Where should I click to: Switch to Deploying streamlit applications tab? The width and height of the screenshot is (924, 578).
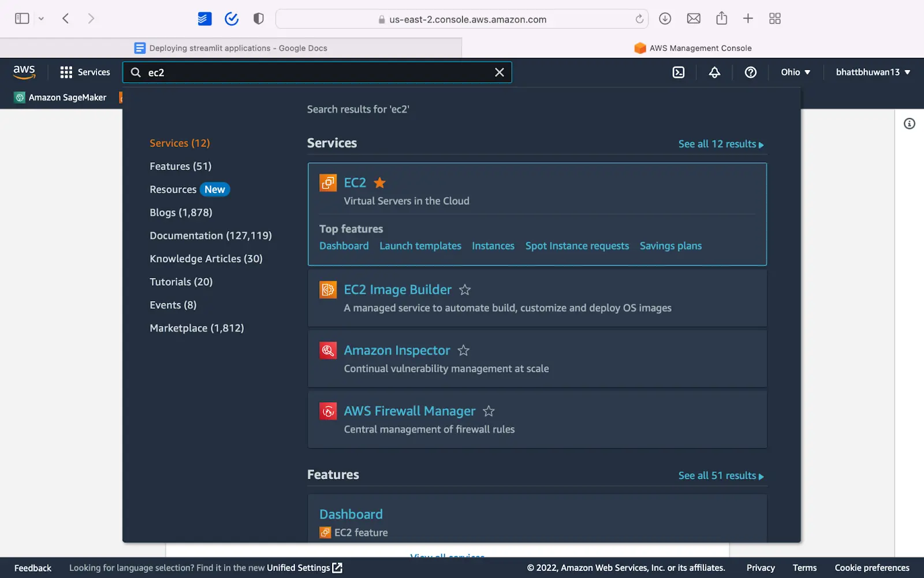point(231,48)
